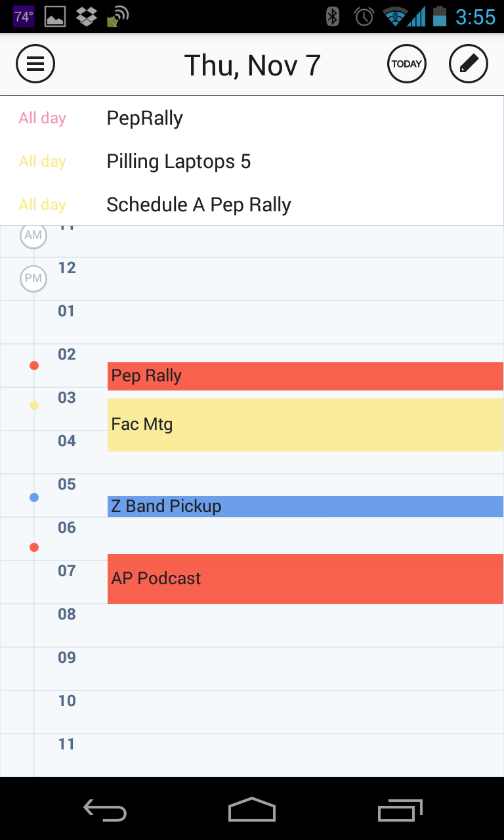This screenshot has height=840, width=504.
Task: Tap the pencil icon to create event
Action: [468, 64]
